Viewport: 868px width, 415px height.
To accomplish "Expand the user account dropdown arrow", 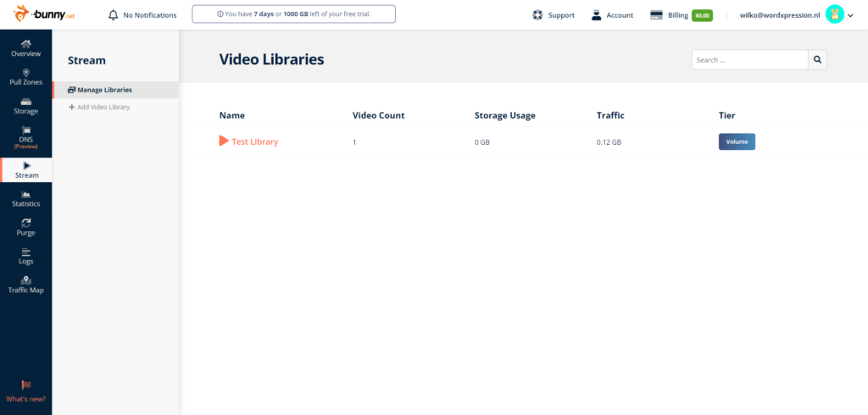I will 850,15.
